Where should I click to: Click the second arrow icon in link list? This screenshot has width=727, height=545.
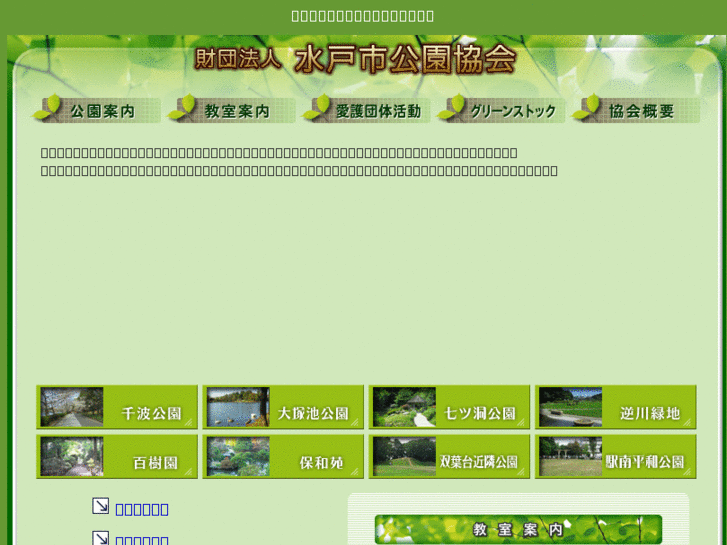click(100, 538)
